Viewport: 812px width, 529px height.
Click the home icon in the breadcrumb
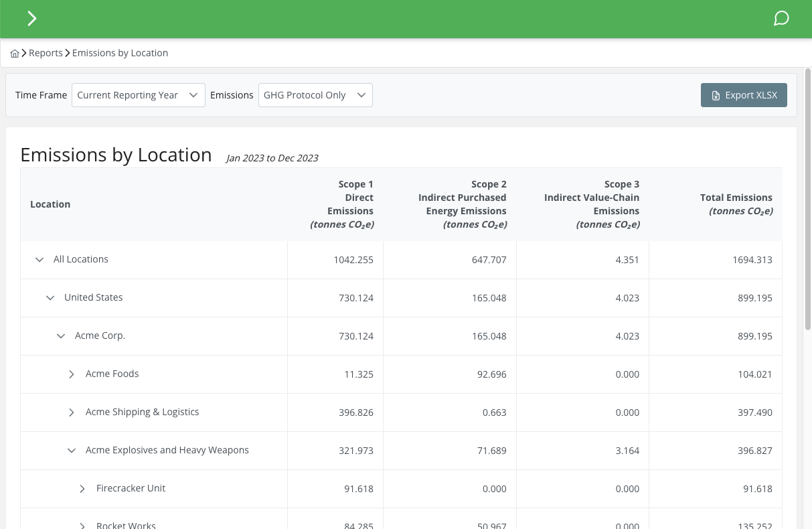(x=15, y=53)
